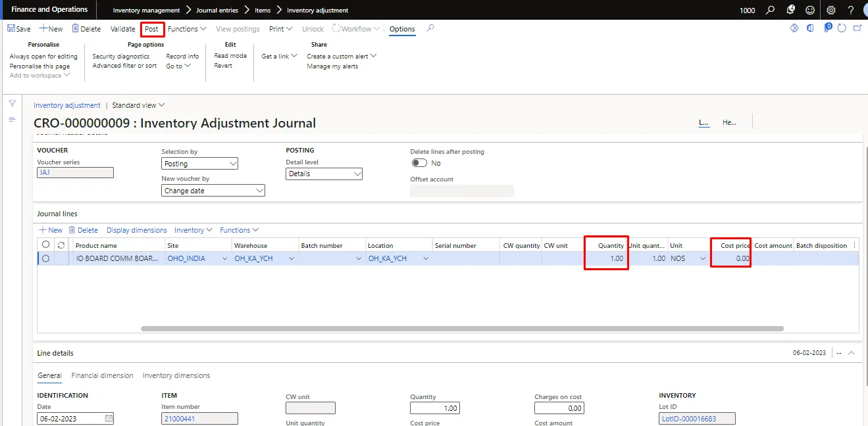Open the notifications bell icon

(x=790, y=10)
